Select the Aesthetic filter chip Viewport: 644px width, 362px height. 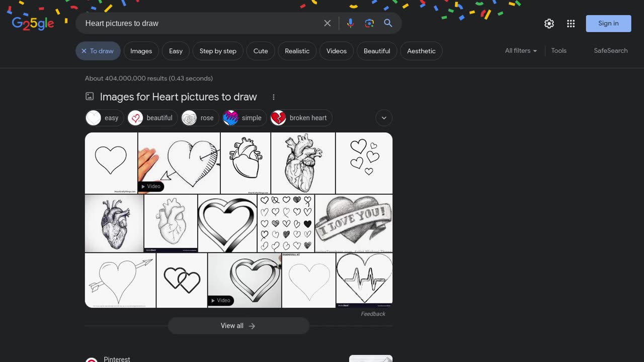point(421,51)
